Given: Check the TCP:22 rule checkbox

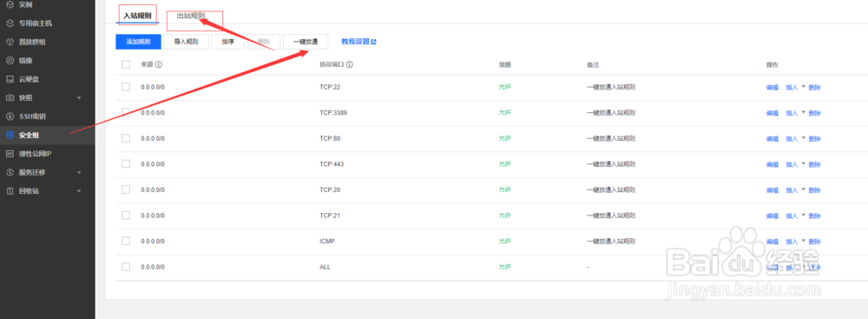Looking at the screenshot, I should [126, 87].
